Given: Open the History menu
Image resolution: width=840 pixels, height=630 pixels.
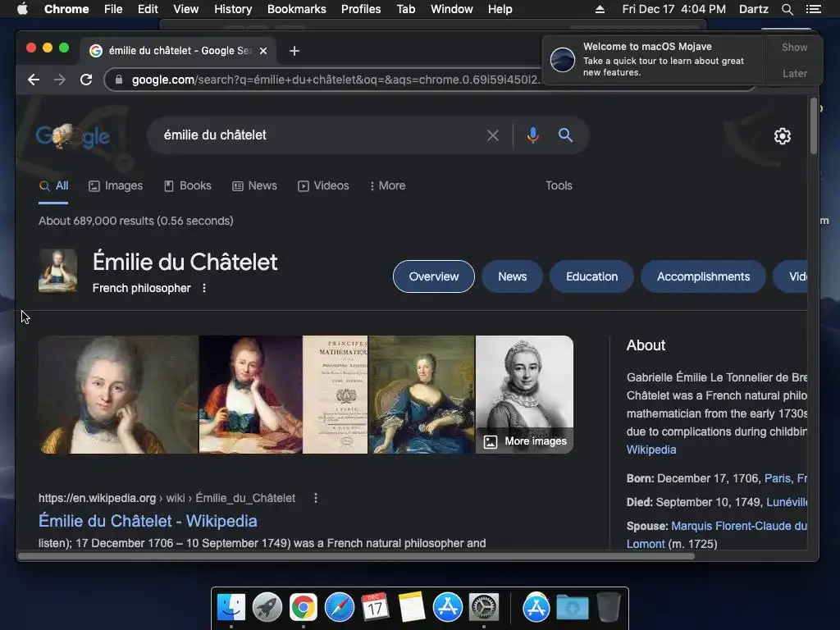Looking at the screenshot, I should (x=233, y=9).
